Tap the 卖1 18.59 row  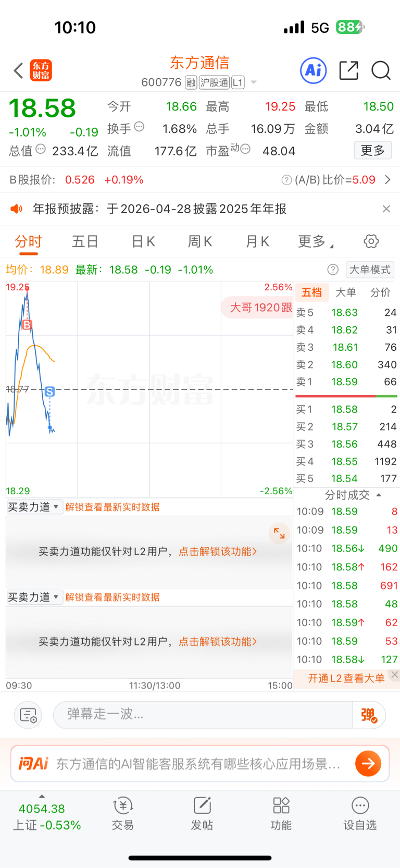(346, 382)
